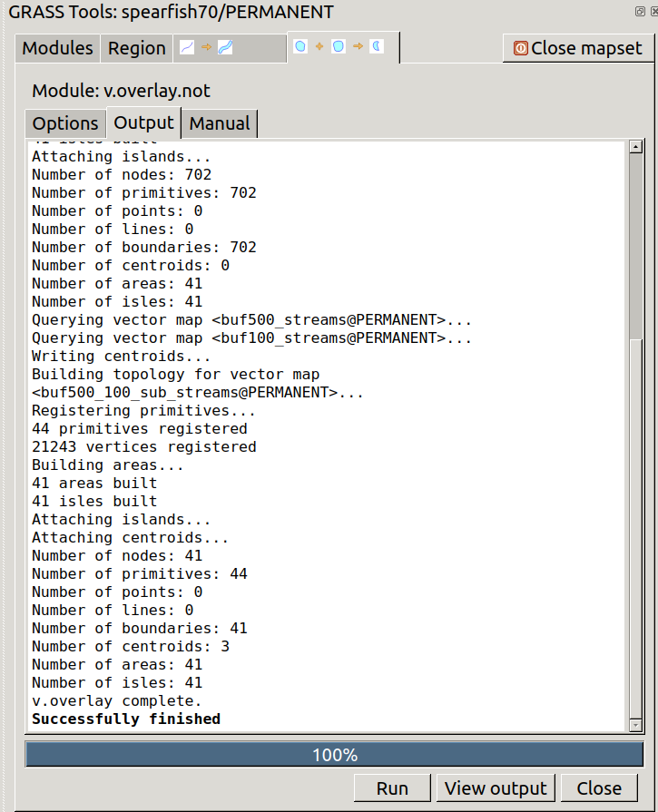Click the 'Building topology for vector map' line
This screenshot has width=658, height=812.
[x=176, y=374]
